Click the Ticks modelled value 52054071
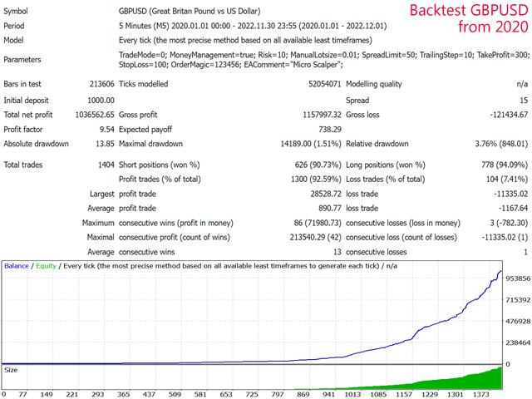The height and width of the screenshot is (399, 532). tap(324, 84)
